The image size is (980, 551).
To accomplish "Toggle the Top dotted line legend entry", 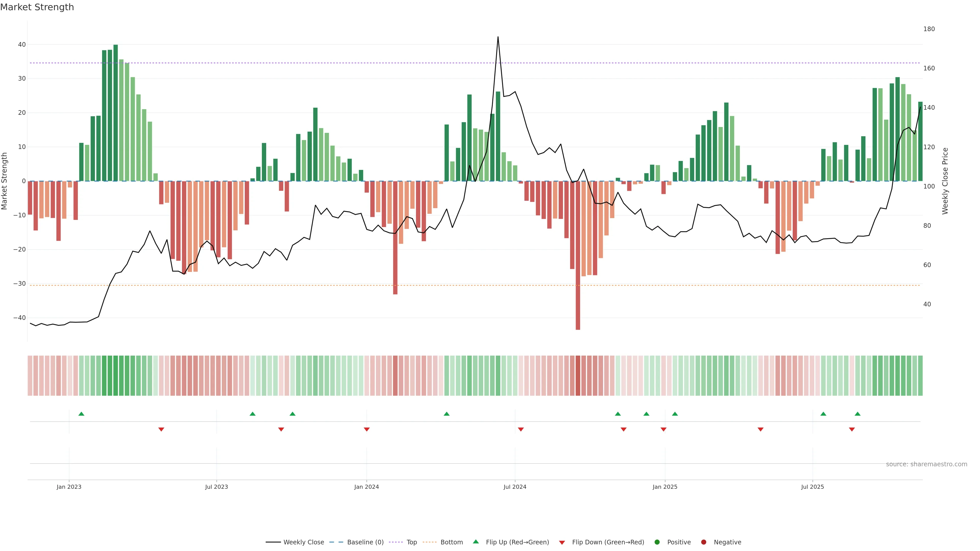I will [412, 542].
